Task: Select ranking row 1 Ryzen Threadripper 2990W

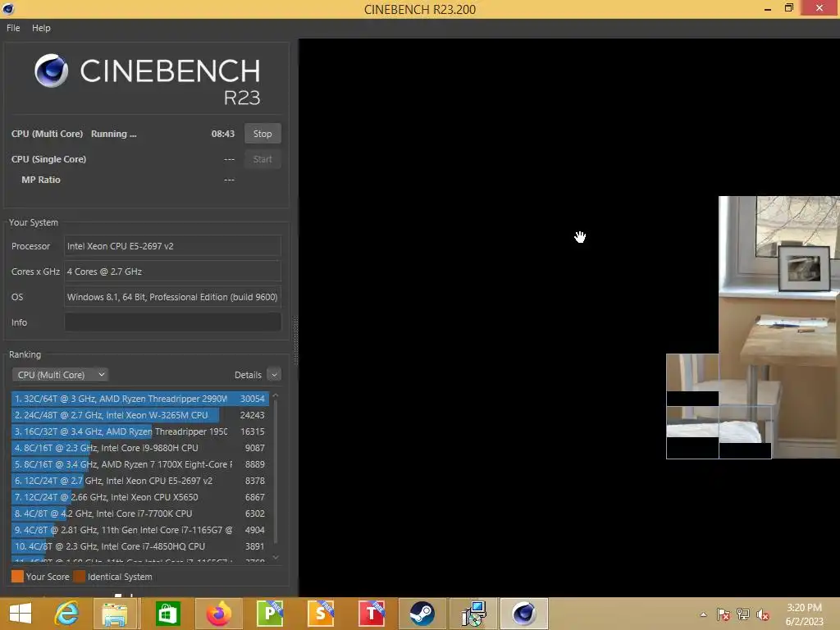Action: tap(139, 399)
